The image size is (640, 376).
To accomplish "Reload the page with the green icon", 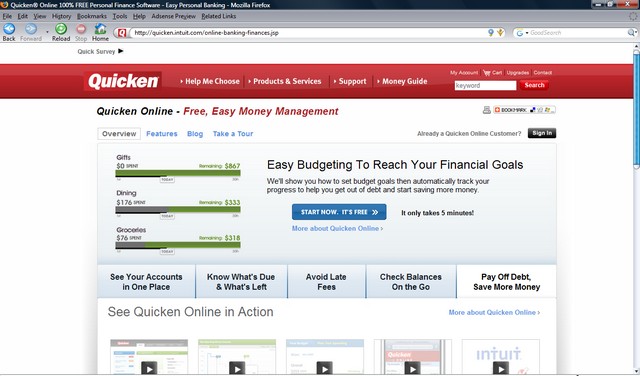I will [x=61, y=29].
